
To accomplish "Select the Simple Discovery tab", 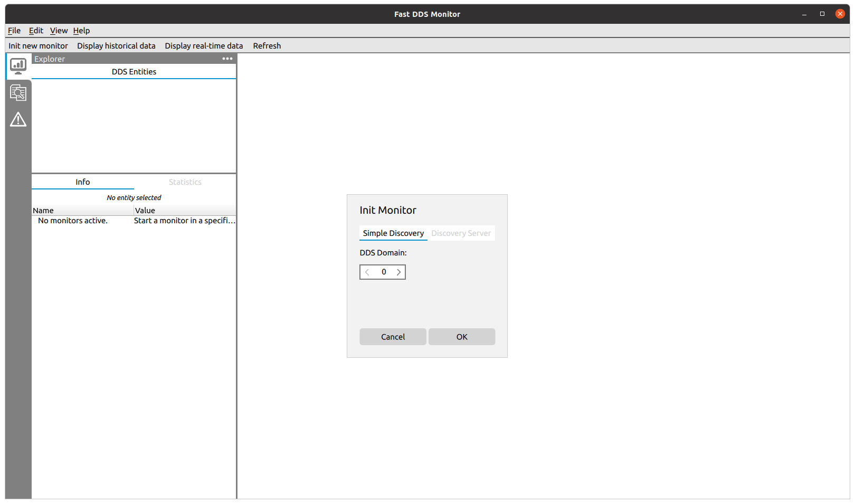I will [x=393, y=233].
